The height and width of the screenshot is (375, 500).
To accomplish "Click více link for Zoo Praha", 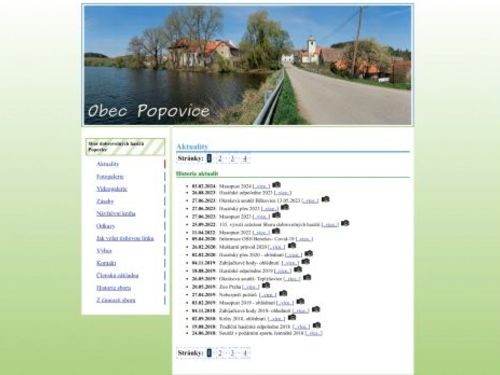I will coord(251,287).
